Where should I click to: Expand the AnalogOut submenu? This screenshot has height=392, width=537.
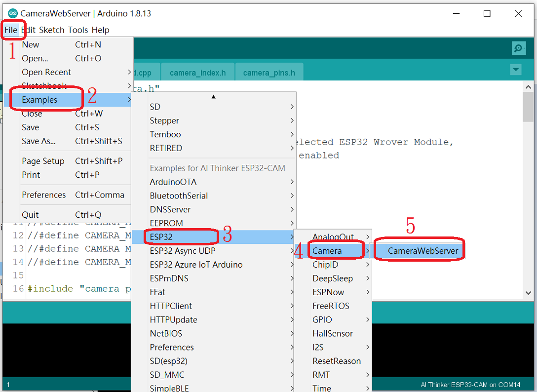click(x=333, y=237)
